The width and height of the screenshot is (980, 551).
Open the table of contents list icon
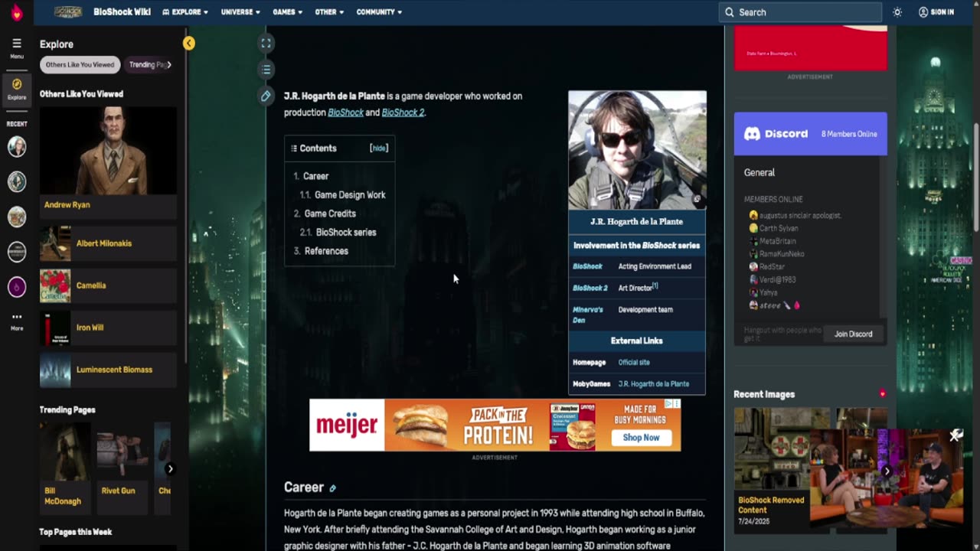point(266,70)
